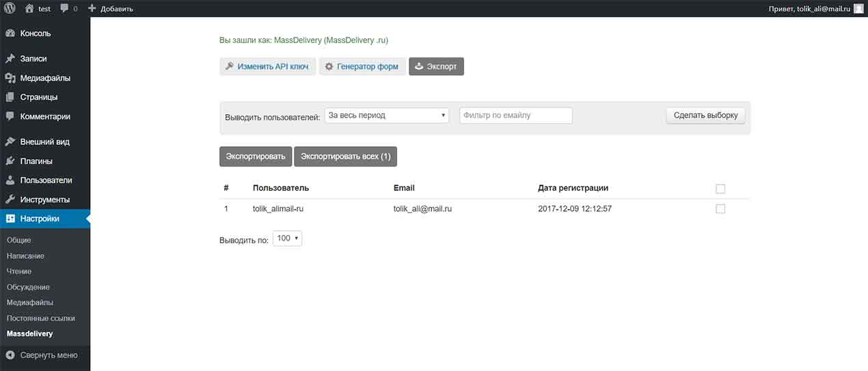
Task: Open the 'Выводить по' 100 dropdown
Action: pyautogui.click(x=287, y=238)
